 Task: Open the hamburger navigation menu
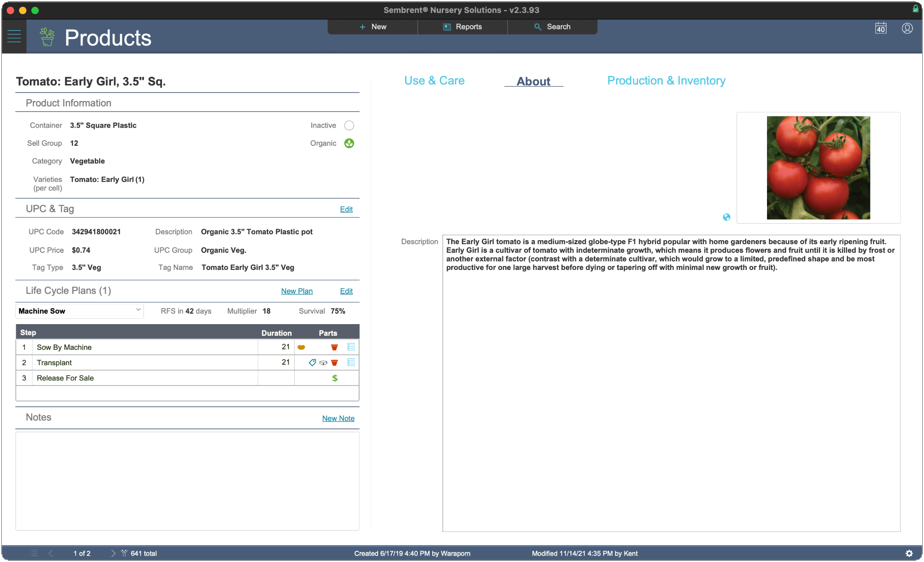pyautogui.click(x=14, y=37)
